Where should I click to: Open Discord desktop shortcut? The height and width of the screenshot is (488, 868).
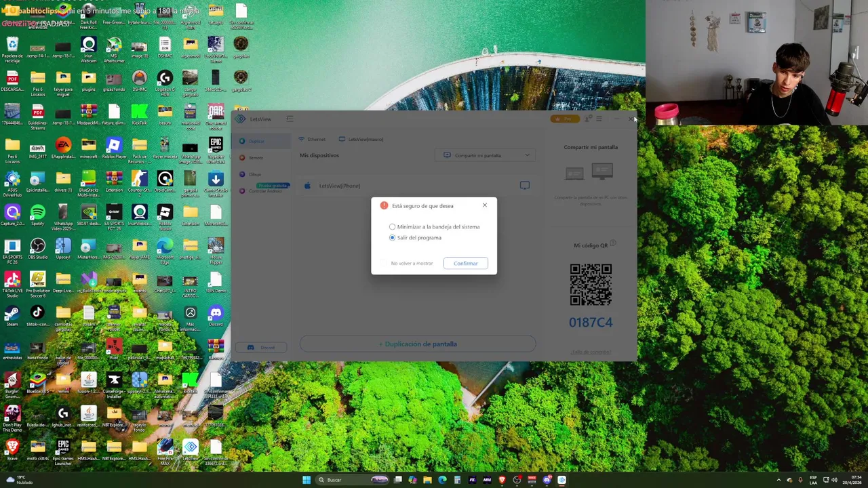(x=216, y=316)
